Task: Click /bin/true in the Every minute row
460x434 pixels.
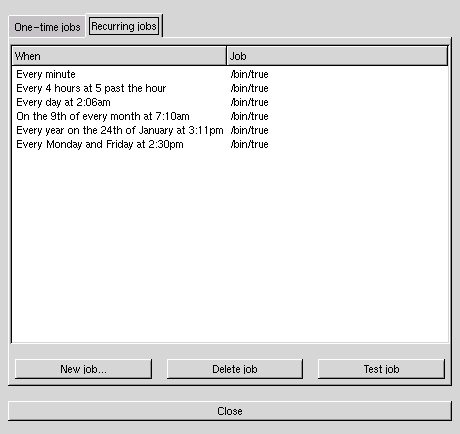Action: [x=249, y=74]
